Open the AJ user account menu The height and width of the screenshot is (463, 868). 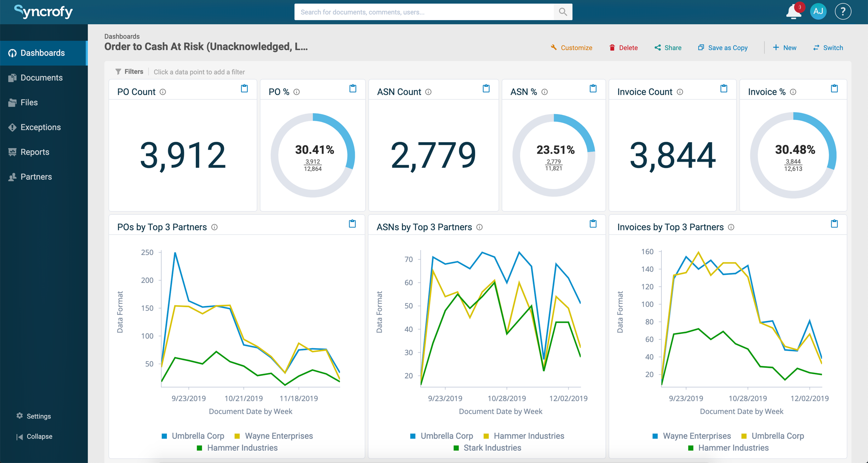click(818, 11)
